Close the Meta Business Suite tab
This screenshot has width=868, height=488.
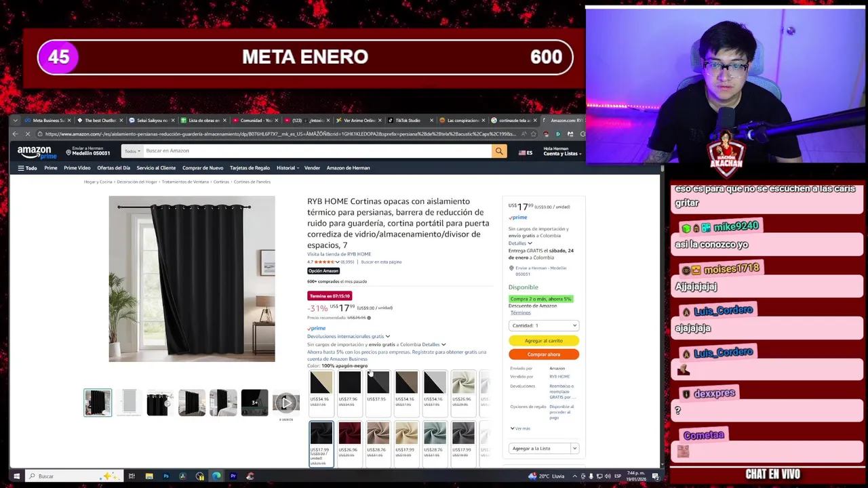click(x=68, y=121)
